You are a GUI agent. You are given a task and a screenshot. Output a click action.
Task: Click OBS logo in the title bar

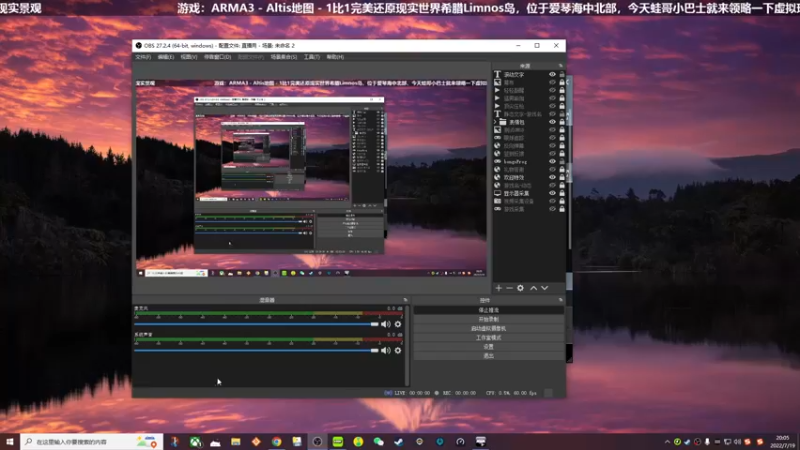coord(139,45)
